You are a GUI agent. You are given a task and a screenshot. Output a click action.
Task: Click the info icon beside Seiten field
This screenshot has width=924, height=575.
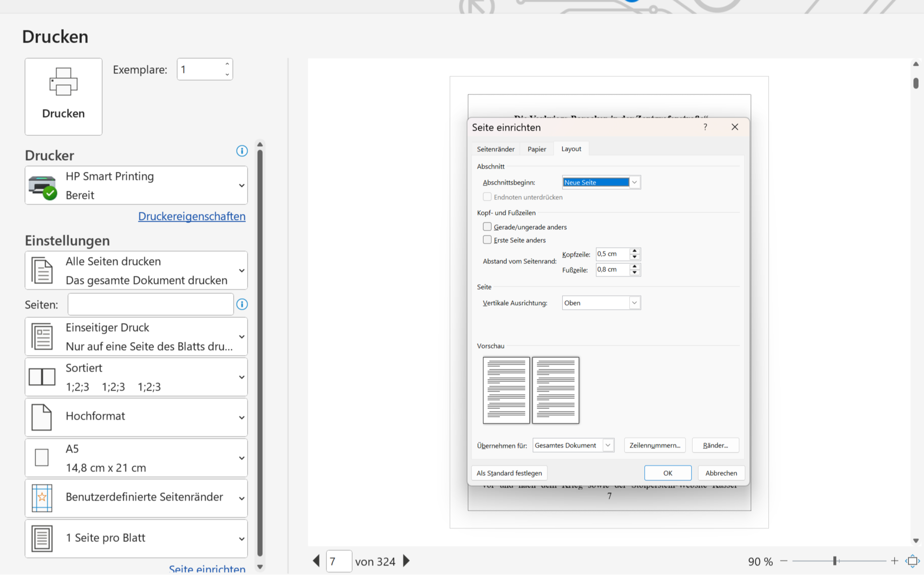[x=242, y=304]
